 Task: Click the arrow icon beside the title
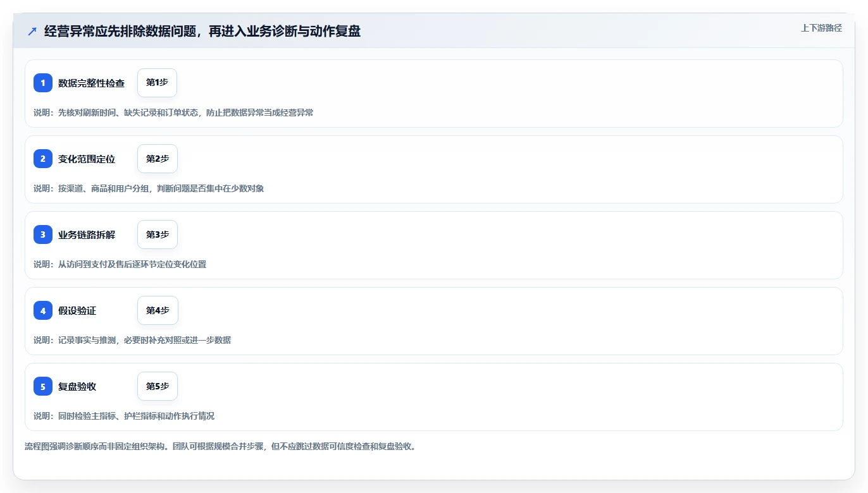32,32
